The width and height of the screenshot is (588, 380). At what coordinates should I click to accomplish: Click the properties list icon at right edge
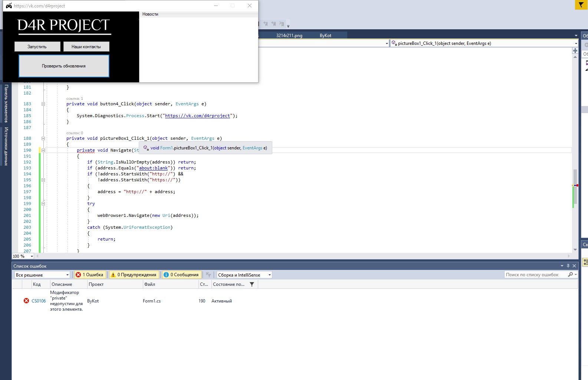click(586, 262)
